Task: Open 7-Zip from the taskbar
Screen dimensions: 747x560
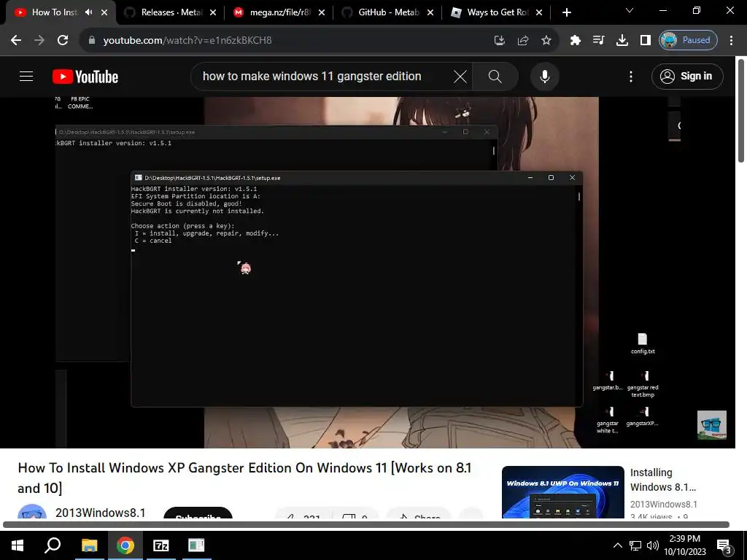Action: pos(160,545)
